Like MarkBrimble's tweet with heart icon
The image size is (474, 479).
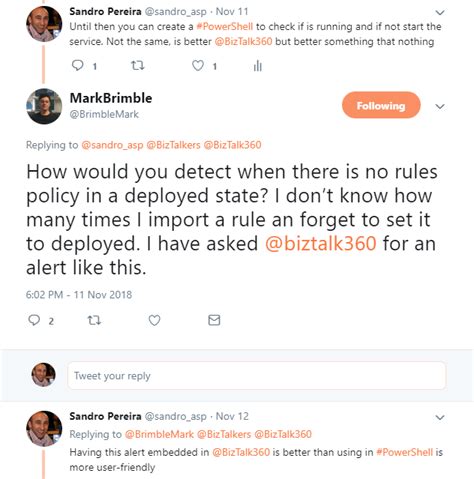[x=154, y=320]
